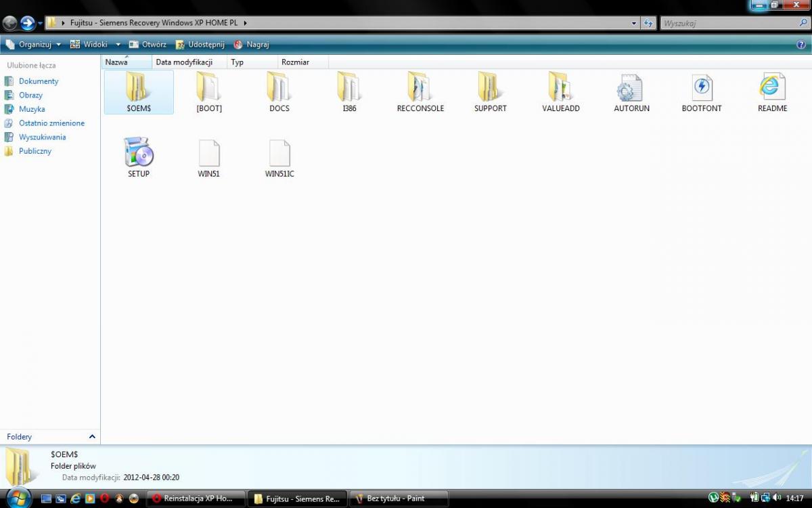The width and height of the screenshot is (812, 508).
Task: Sort by the Nazwa column header
Action: (127, 62)
